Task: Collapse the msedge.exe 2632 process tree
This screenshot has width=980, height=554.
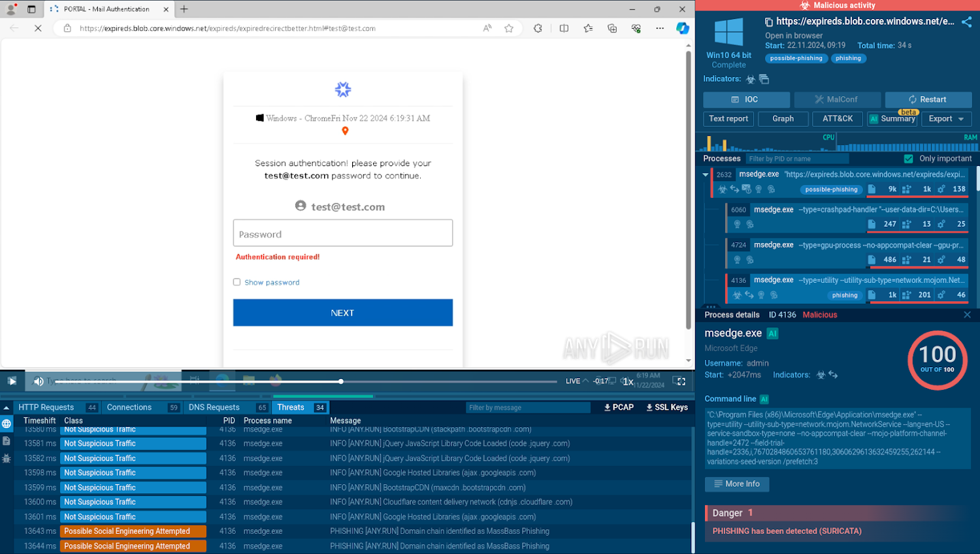Action: 706,174
